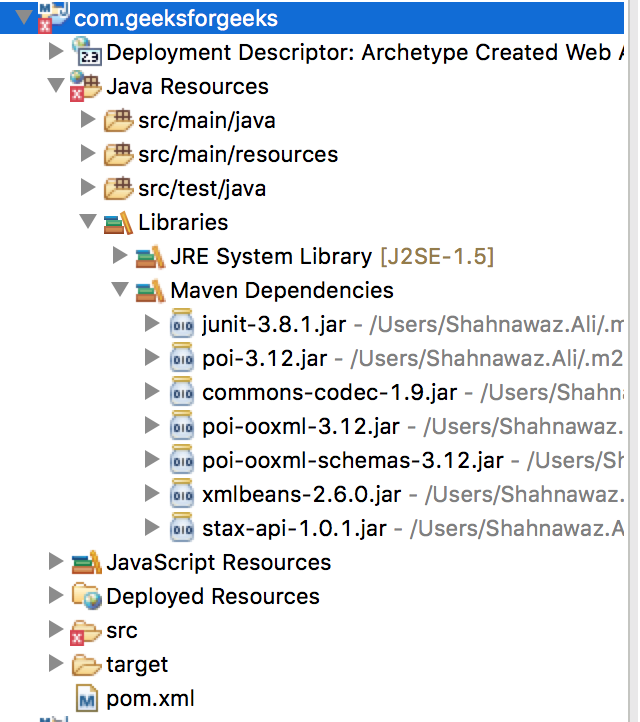Click the stax-api-1.0.1.jar jar icon
The image size is (640, 722).
click(182, 528)
